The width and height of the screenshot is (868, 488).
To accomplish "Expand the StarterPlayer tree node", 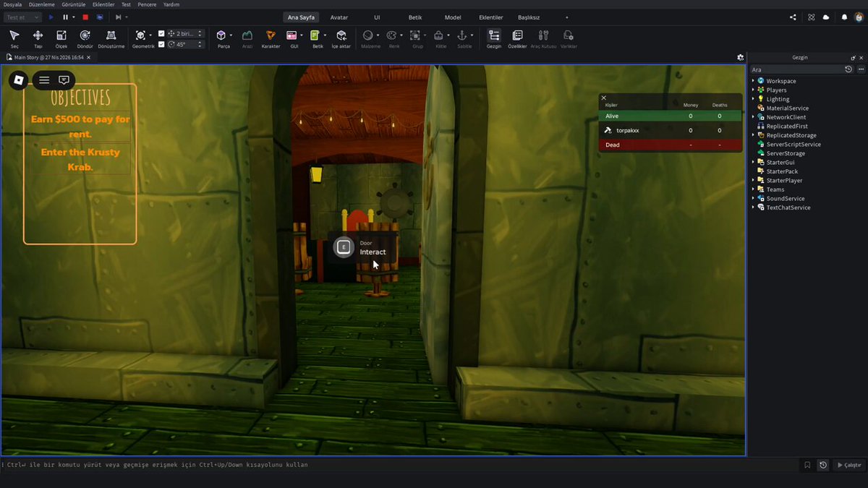I will click(753, 180).
